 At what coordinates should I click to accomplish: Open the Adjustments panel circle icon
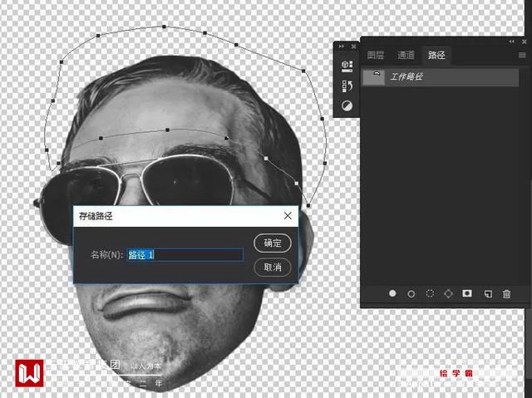pyautogui.click(x=347, y=106)
